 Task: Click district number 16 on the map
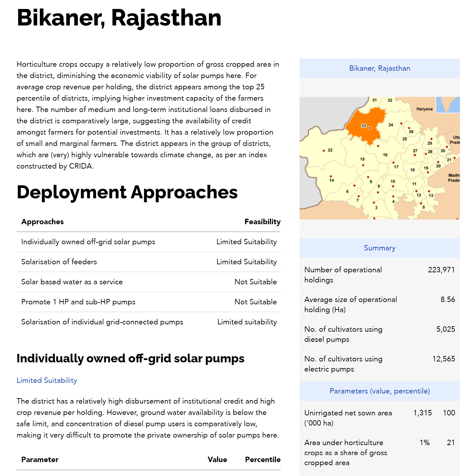click(x=385, y=155)
